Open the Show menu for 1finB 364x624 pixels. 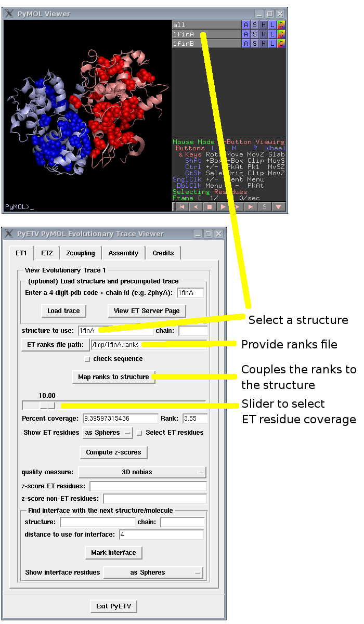click(255, 44)
